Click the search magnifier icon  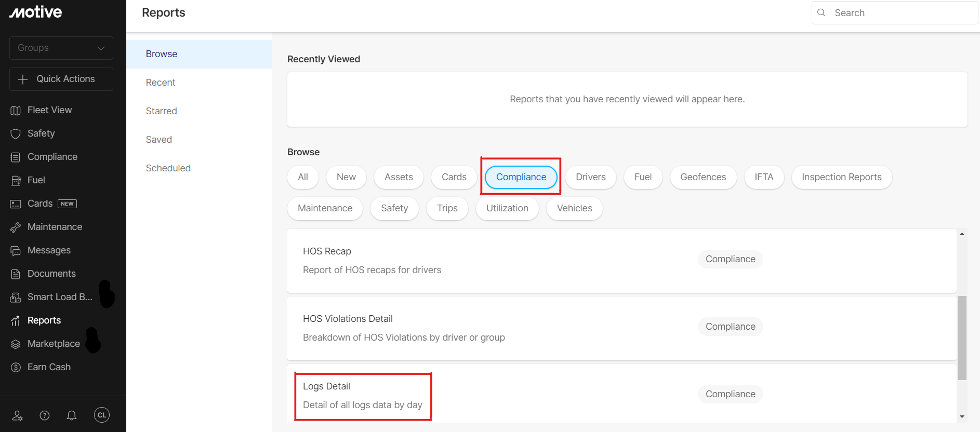click(x=821, y=12)
